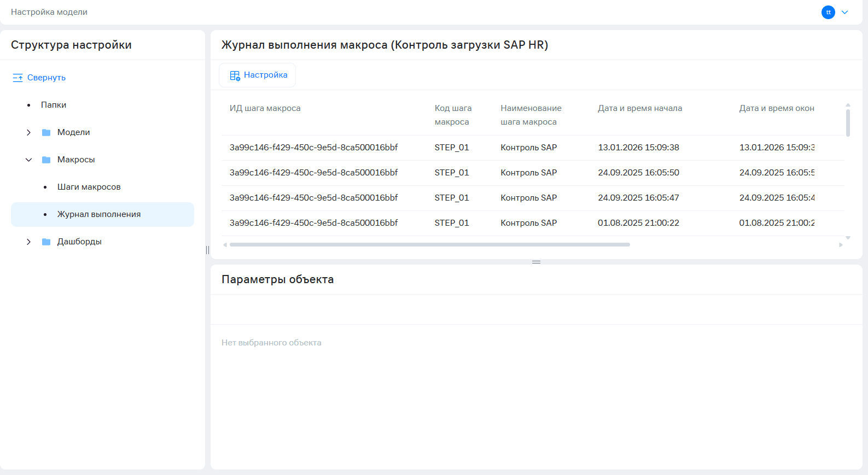Expand the Модели tree node chevron
This screenshot has height=475, width=868.
point(28,132)
